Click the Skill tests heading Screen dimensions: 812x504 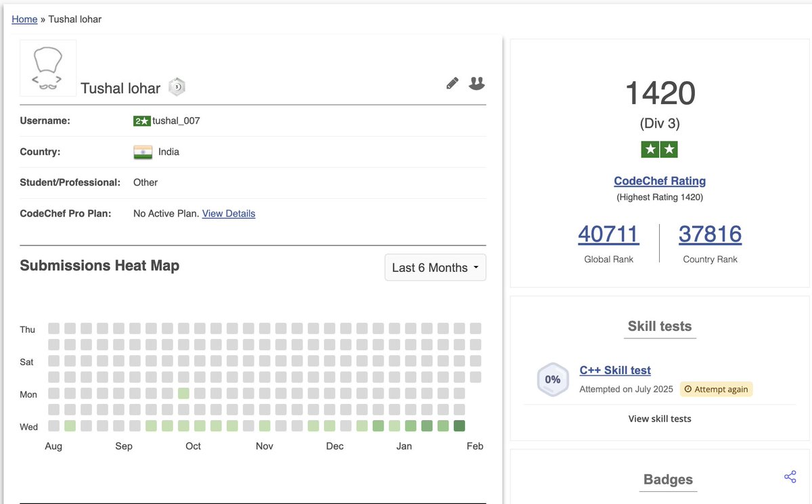coord(660,326)
